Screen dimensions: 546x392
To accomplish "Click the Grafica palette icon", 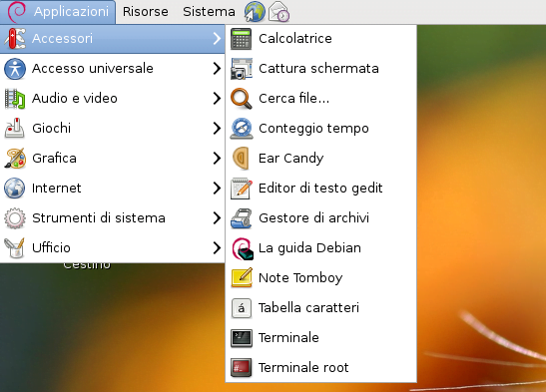I will point(15,159).
